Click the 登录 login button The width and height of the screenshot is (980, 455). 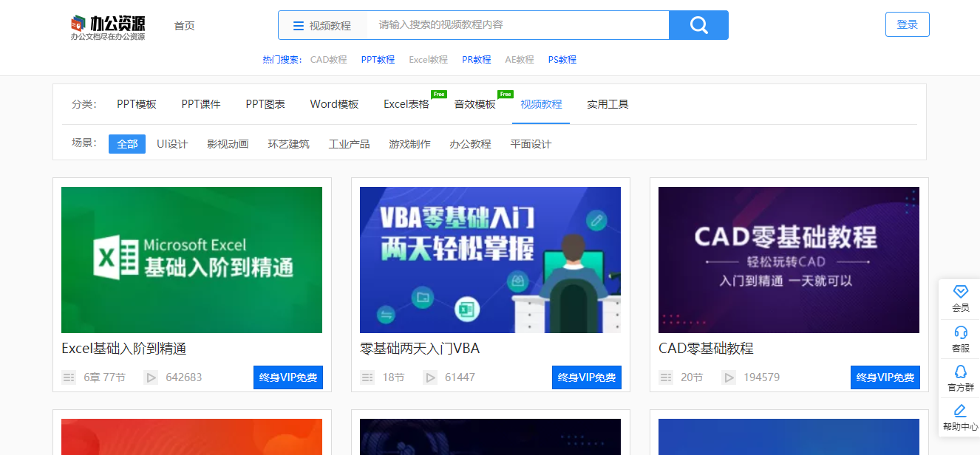(x=907, y=24)
